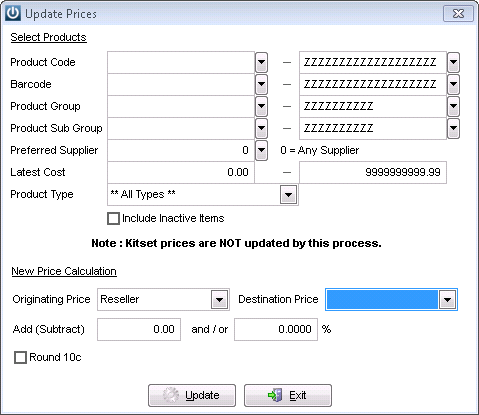Expand the ending Product Group dropdown
Viewport: 479px width, 415px height.
(x=453, y=106)
